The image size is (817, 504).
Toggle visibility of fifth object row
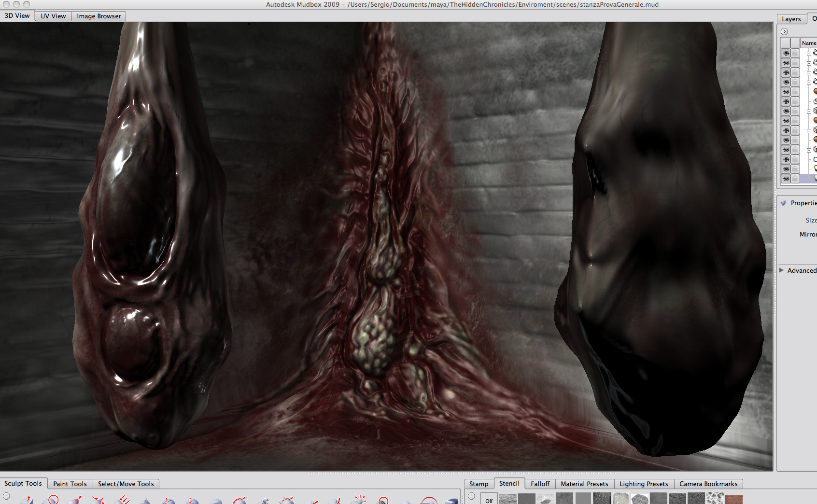(x=786, y=92)
